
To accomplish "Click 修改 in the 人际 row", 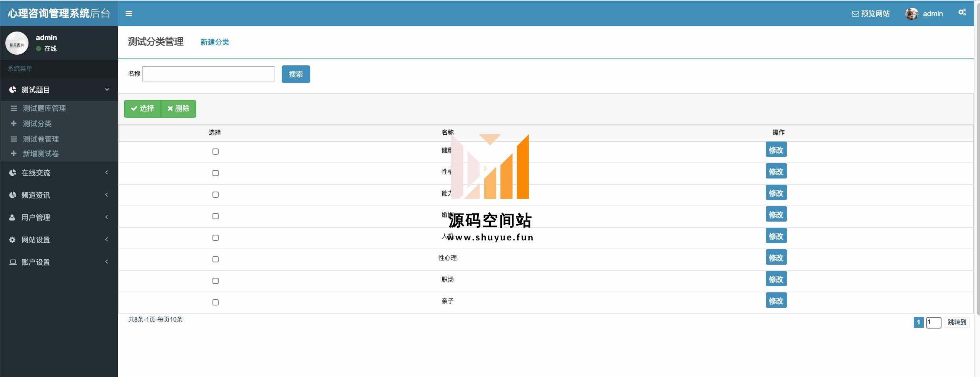I will coord(776,236).
